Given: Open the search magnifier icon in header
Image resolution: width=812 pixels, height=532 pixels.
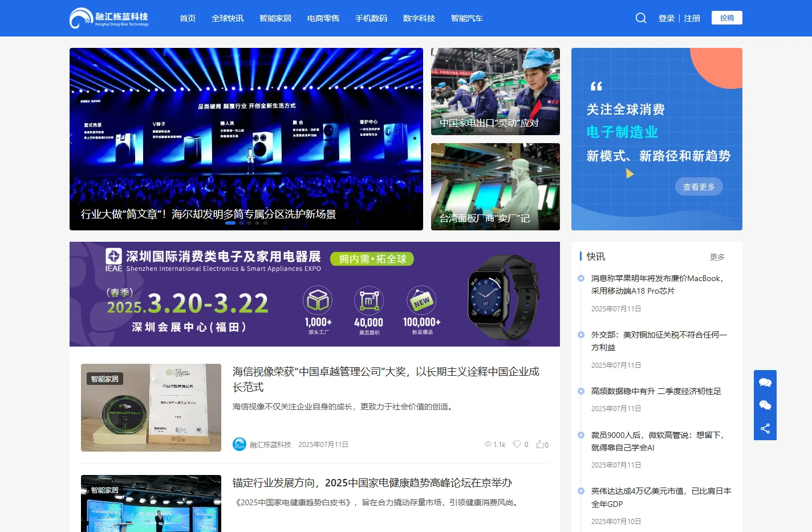Looking at the screenshot, I should click(641, 18).
